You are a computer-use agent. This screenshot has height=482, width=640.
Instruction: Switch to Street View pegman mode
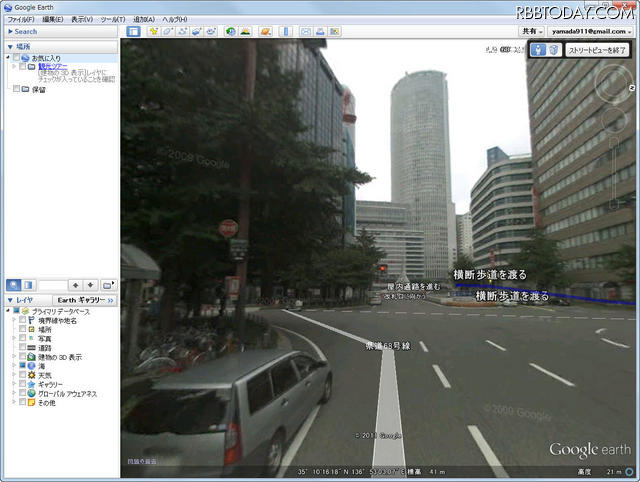tap(538, 50)
